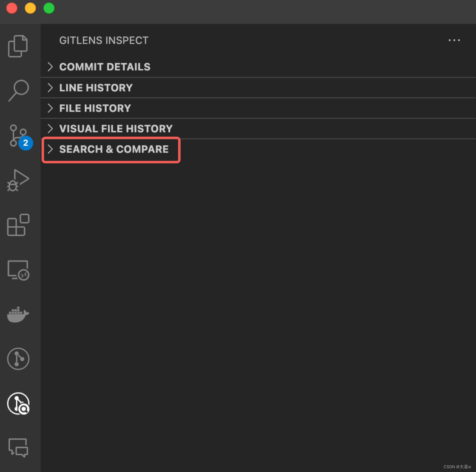The width and height of the screenshot is (476, 472).
Task: Open the Run and Debug view
Action: click(18, 180)
